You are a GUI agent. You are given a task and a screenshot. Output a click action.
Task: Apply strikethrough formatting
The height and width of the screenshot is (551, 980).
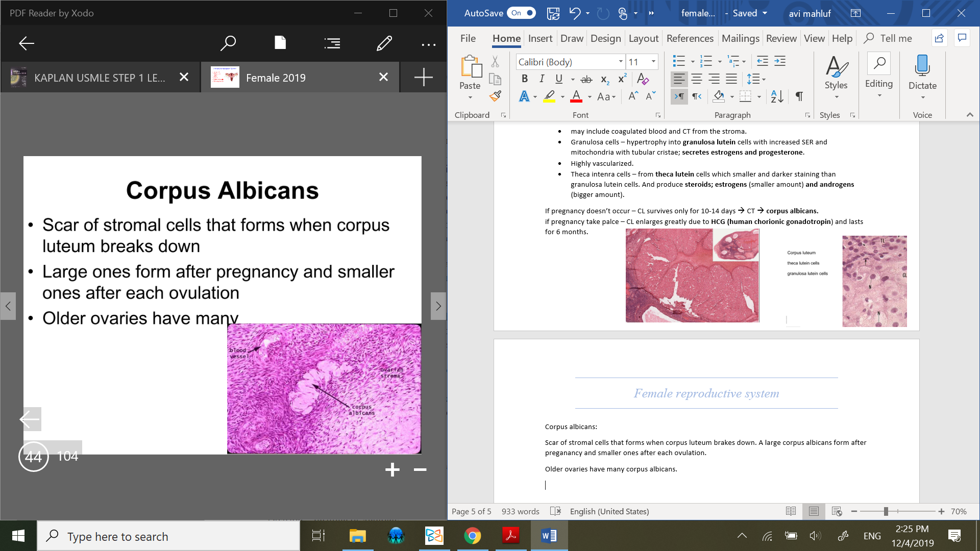coord(586,79)
